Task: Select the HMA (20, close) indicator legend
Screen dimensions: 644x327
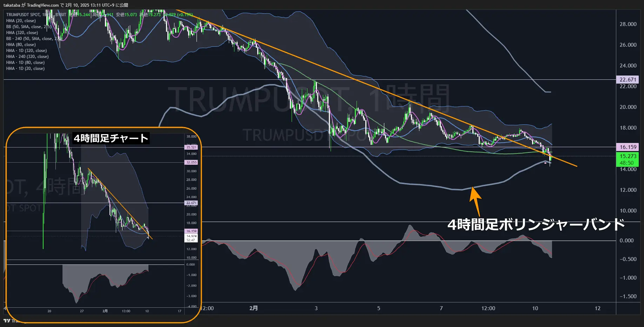Action: (x=21, y=21)
